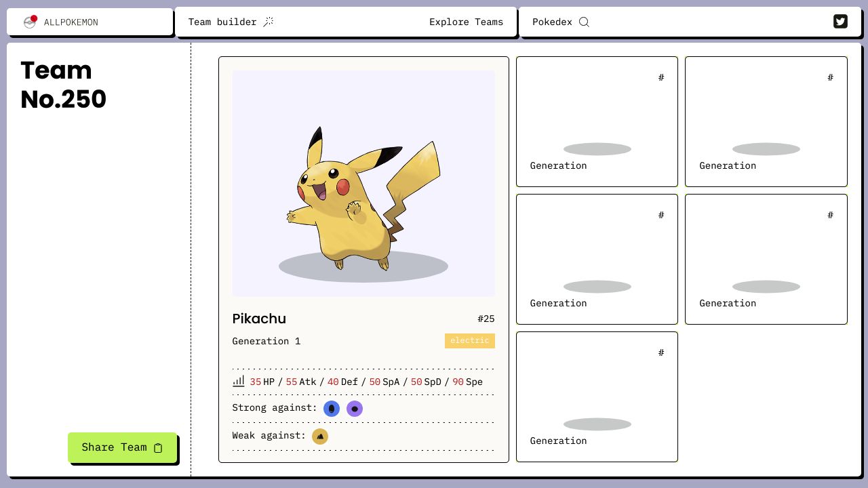
Task: Click the yellow electric type badge
Action: click(x=469, y=341)
